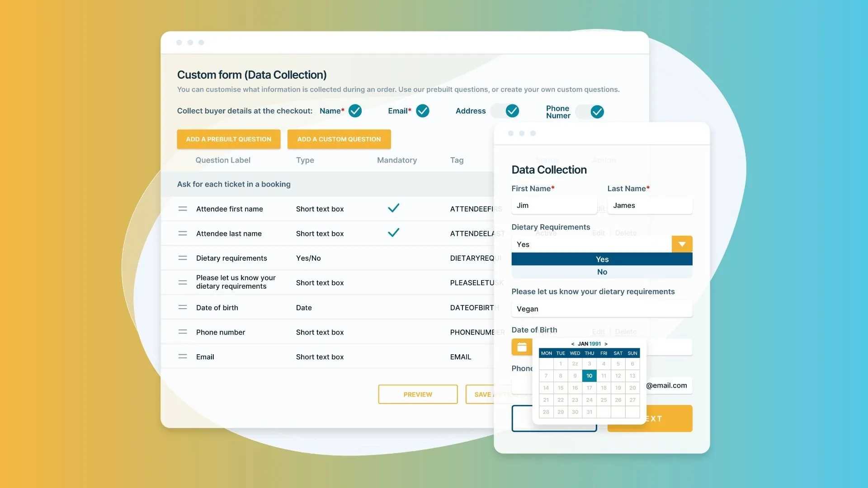This screenshot has height=488, width=868.
Task: Click the dropdown arrow for Dietary Requirements field
Action: (x=682, y=244)
